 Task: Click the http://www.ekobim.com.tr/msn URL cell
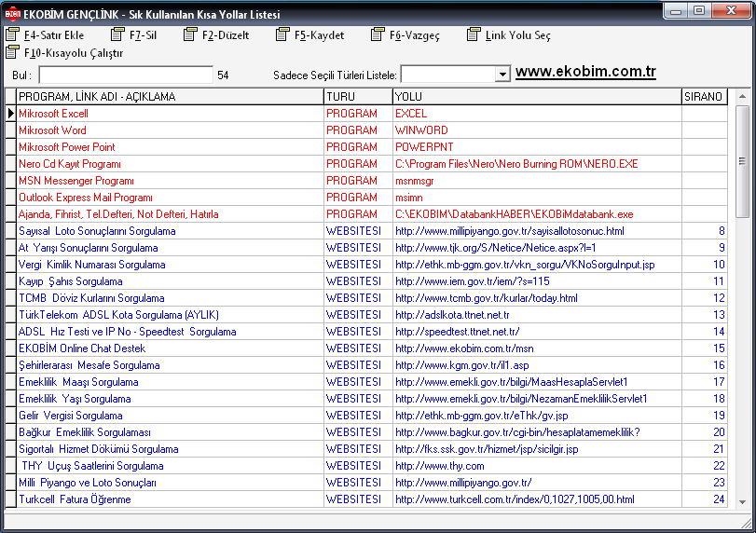click(538, 348)
